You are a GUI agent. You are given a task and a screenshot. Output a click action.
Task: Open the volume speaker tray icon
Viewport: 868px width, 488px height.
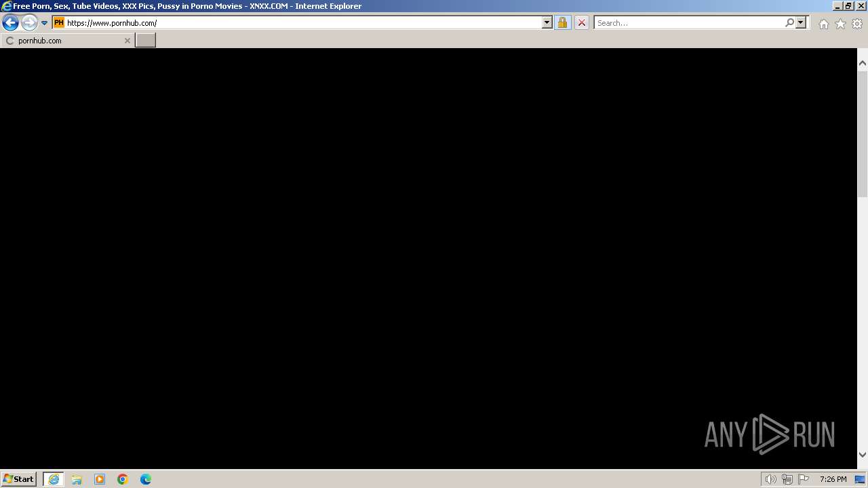(x=770, y=479)
